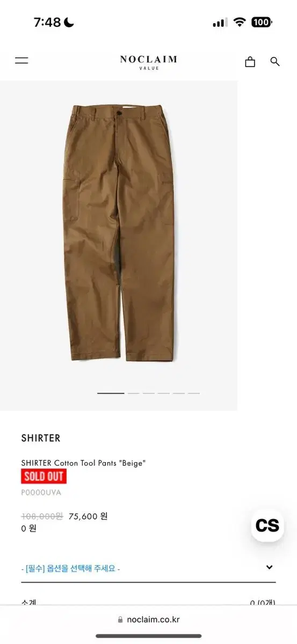This screenshot has width=297, height=644.
Task: Open the CS chat bubble
Action: tap(267, 525)
